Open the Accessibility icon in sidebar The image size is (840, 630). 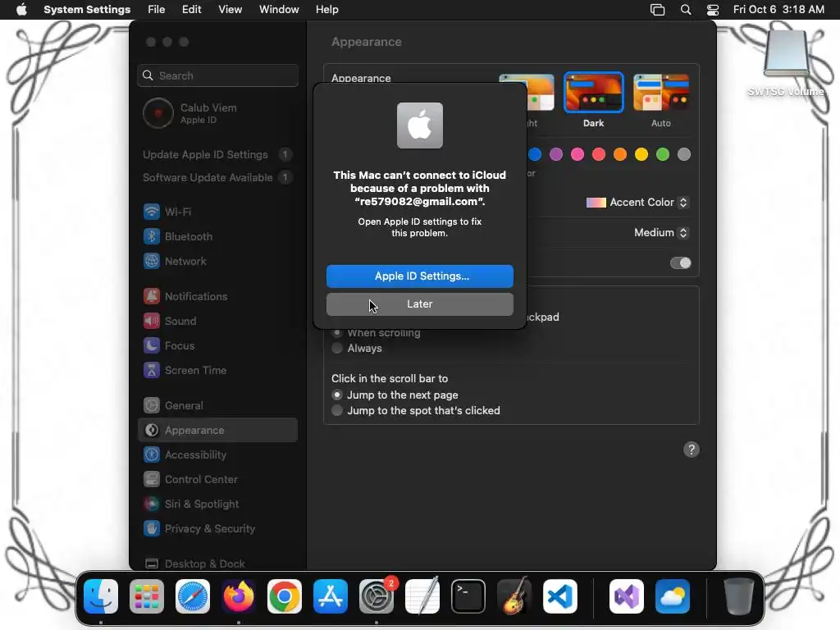pyautogui.click(x=152, y=454)
